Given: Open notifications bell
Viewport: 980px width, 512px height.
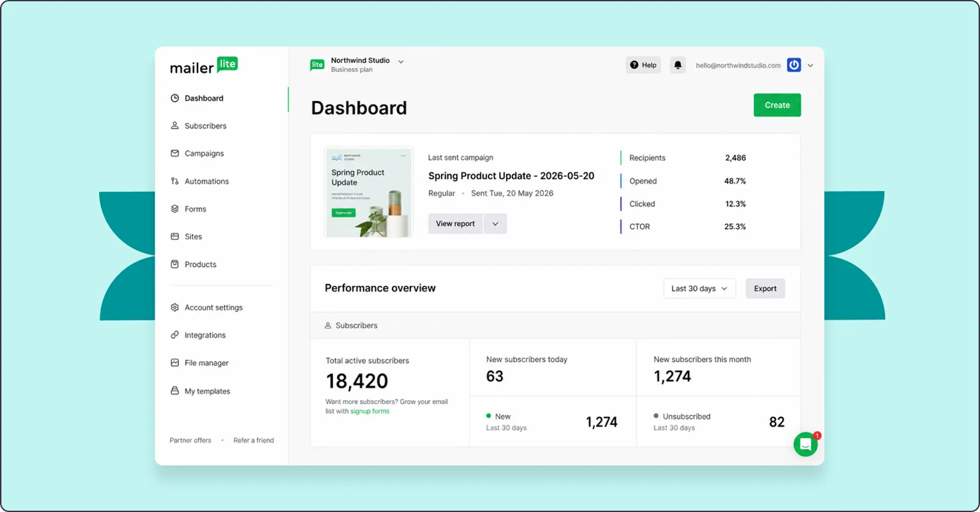Looking at the screenshot, I should pyautogui.click(x=678, y=65).
